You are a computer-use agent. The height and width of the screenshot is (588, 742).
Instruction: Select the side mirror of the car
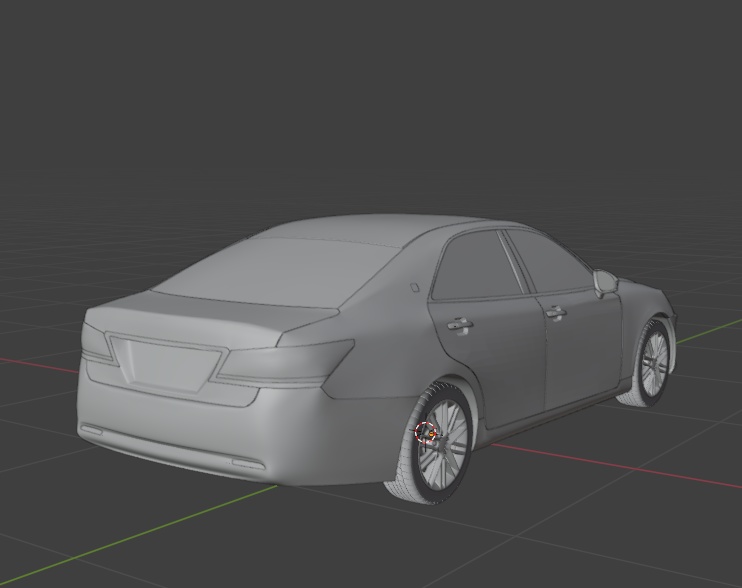(606, 283)
